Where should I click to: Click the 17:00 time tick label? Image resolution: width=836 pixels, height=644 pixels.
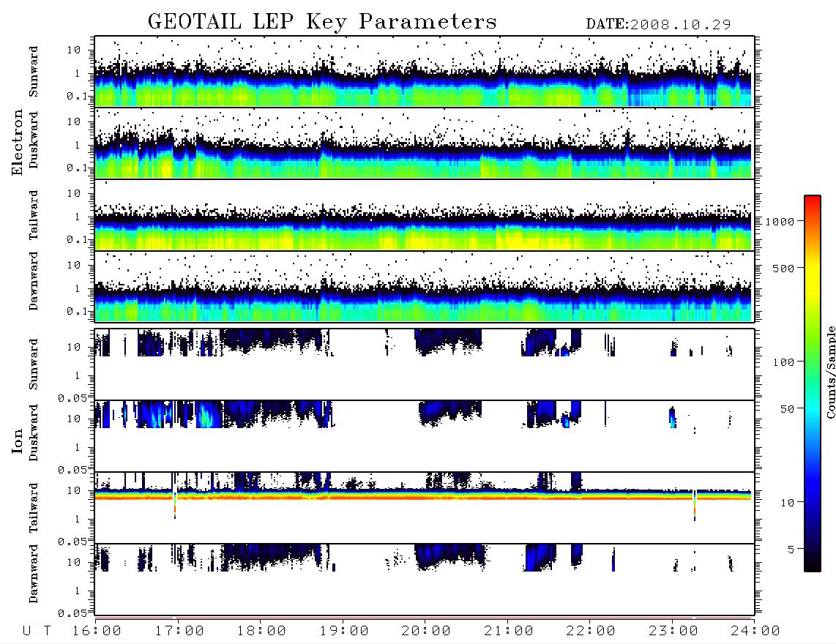coord(179,632)
